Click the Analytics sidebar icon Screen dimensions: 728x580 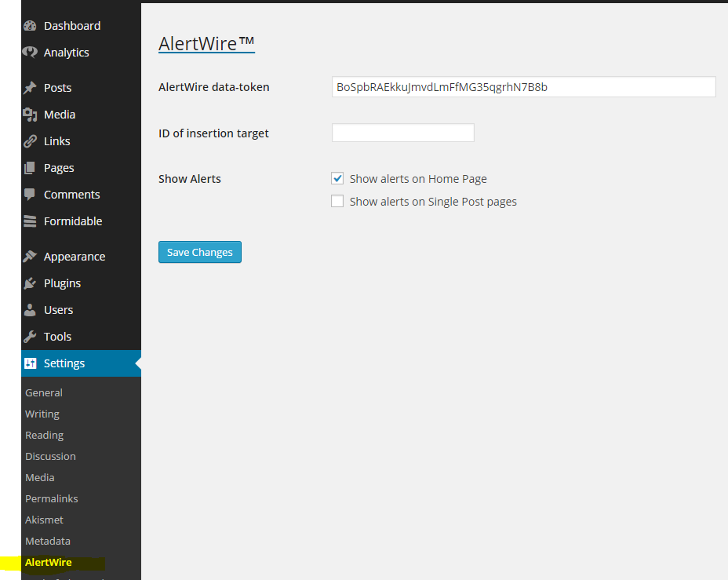(30, 53)
